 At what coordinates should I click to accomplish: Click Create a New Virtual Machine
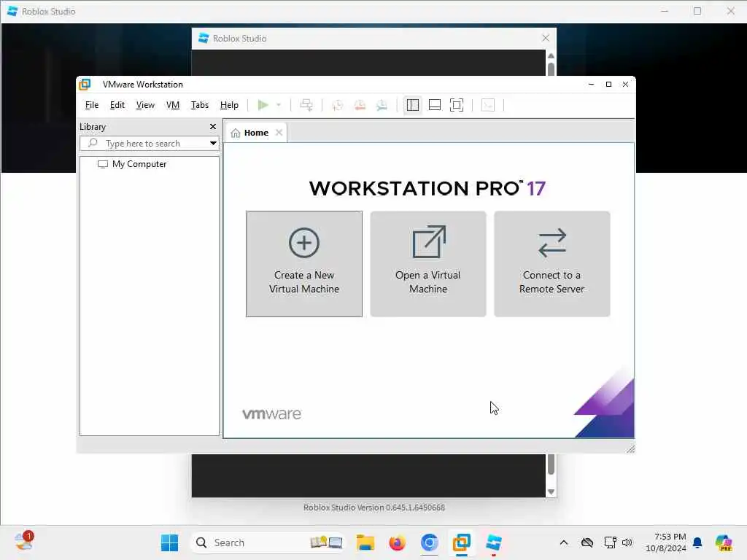(x=304, y=264)
